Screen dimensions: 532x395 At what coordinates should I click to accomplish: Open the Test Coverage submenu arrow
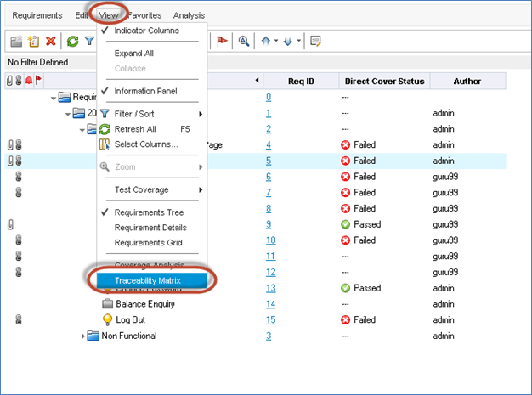coord(201,189)
